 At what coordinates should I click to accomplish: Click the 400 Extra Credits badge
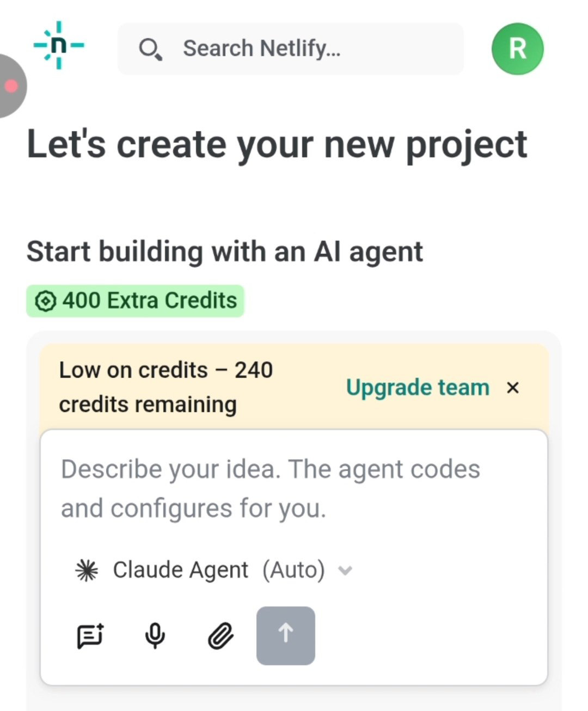tap(135, 301)
